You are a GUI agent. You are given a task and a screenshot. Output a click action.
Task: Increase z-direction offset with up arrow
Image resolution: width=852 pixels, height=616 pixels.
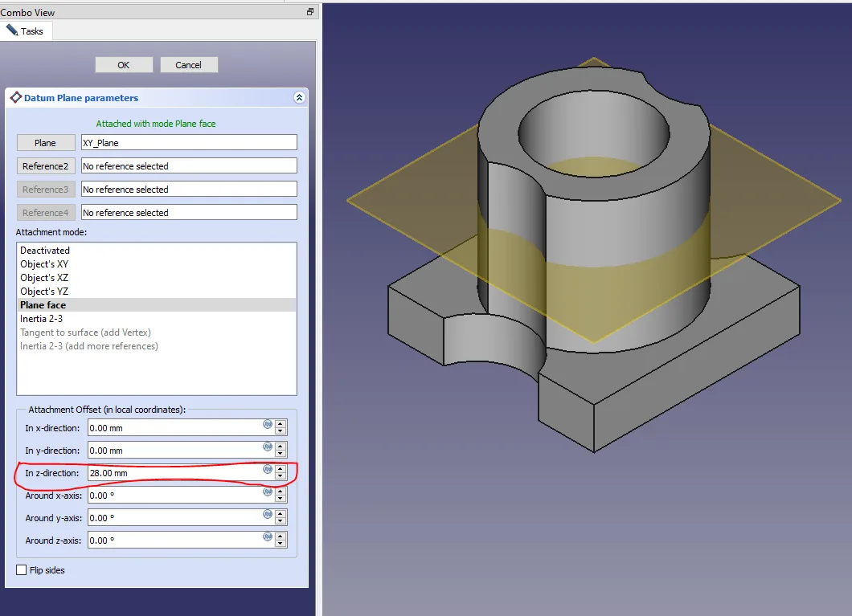[281, 469]
